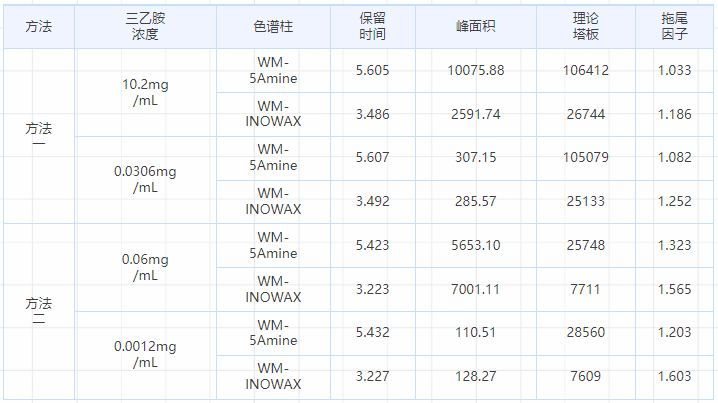
Task: Select retention time cell 5.605
Action: 373,70
